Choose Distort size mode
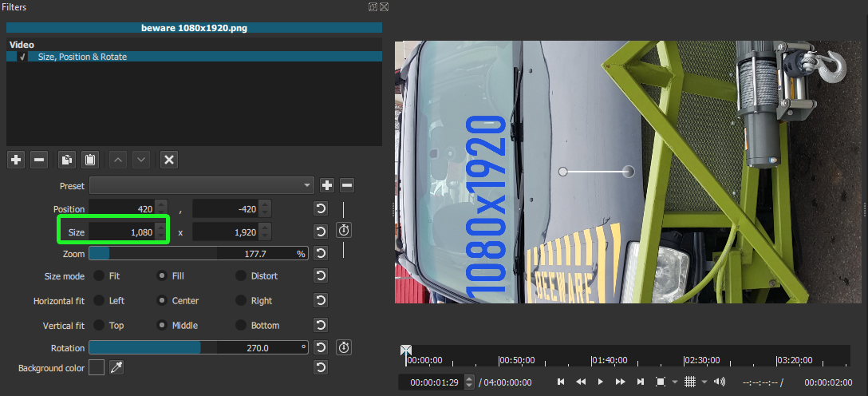This screenshot has width=868, height=396. pos(241,276)
